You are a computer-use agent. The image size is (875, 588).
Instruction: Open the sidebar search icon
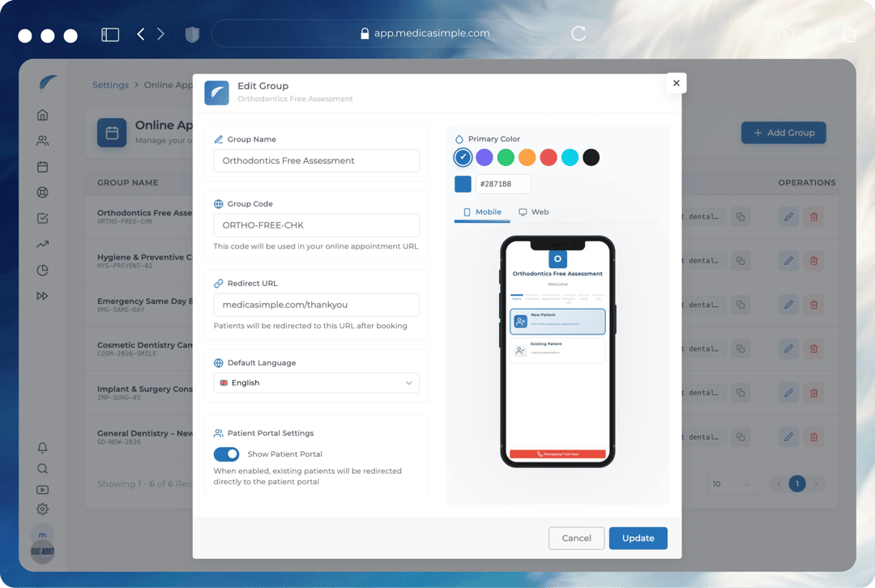43,468
